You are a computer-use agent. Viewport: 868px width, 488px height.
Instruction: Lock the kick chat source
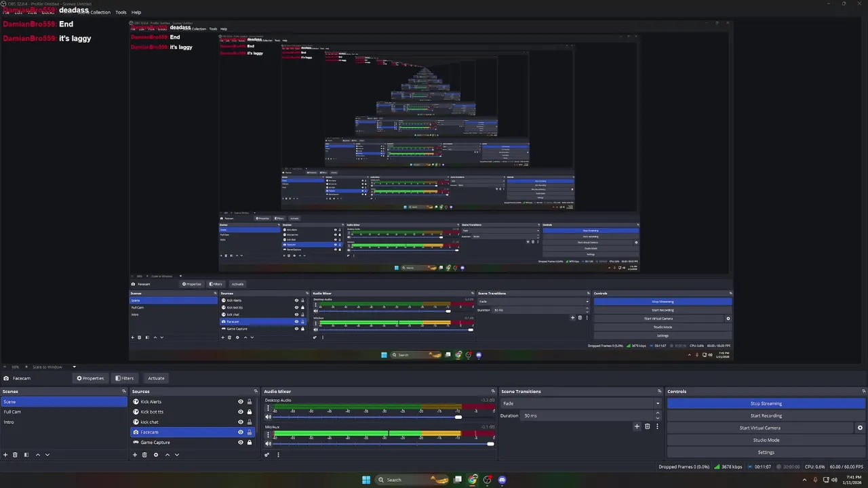(249, 422)
